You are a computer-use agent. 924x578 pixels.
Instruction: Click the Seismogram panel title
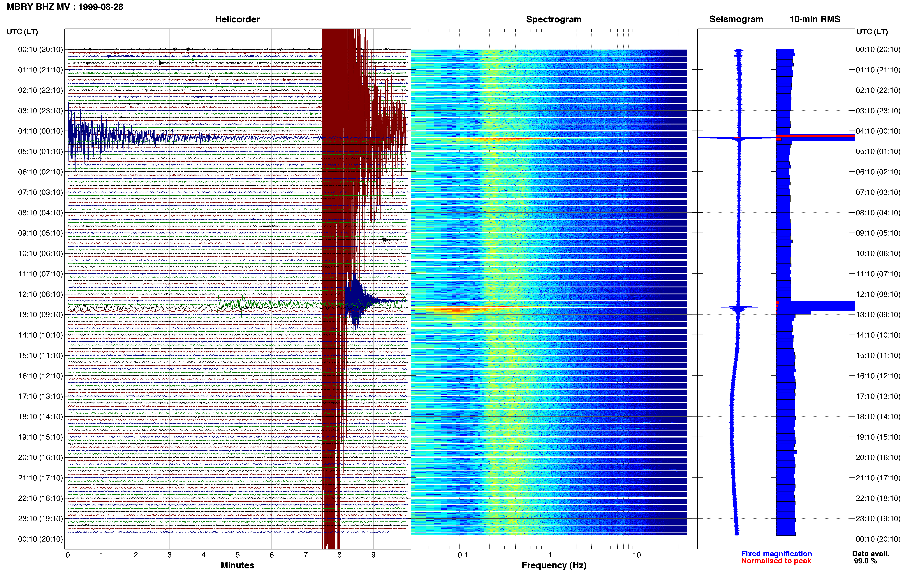click(x=736, y=19)
